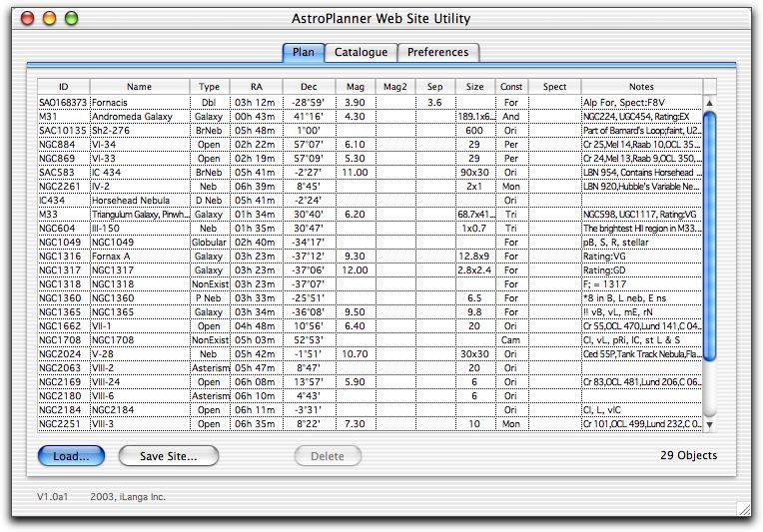Click the green zoom window button
This screenshot has width=763, height=532.
click(x=70, y=19)
